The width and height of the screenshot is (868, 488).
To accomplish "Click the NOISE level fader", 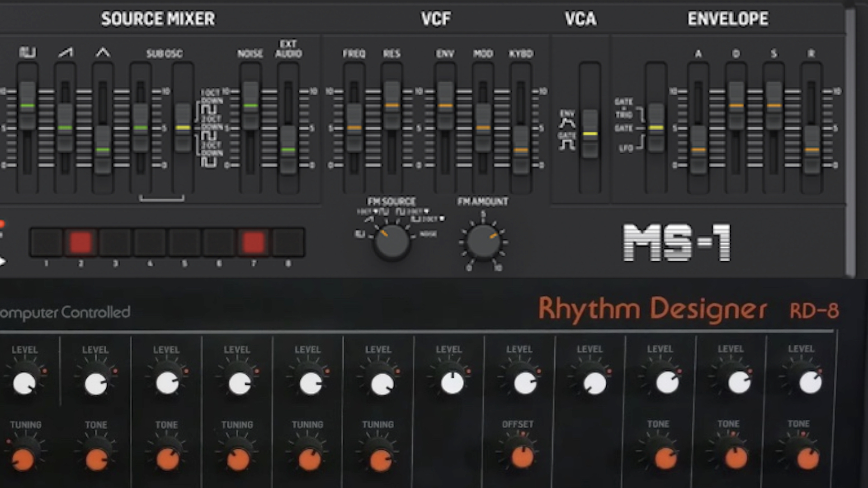I will (250, 106).
